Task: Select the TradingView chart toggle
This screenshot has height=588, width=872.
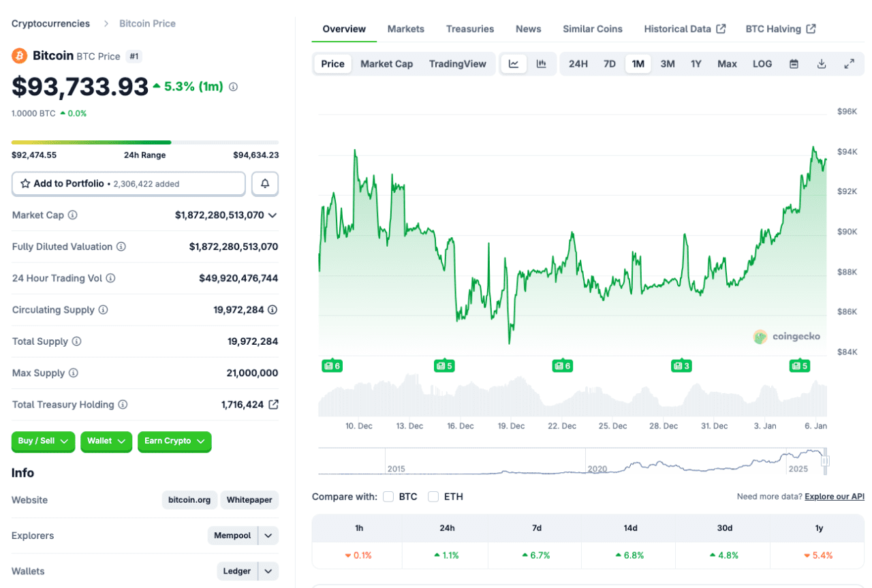Action: (x=458, y=64)
